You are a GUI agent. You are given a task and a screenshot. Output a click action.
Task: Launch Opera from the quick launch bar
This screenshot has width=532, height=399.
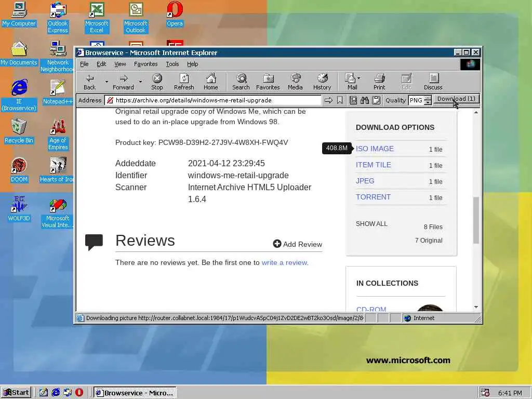pos(79,393)
